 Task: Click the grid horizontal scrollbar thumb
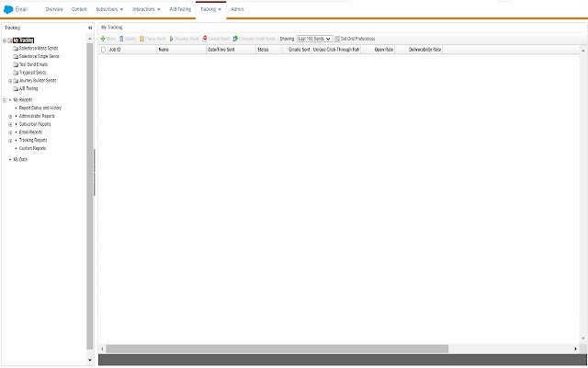(277, 349)
